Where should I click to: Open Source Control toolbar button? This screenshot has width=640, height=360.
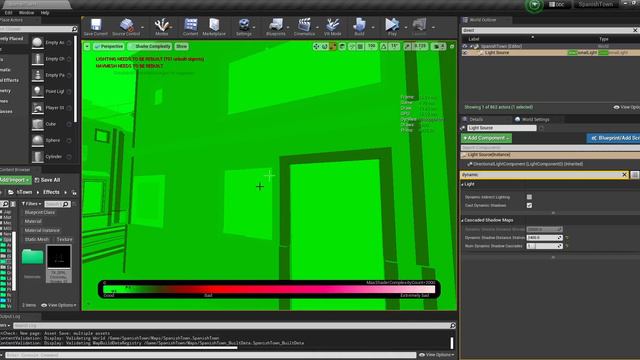point(126,27)
